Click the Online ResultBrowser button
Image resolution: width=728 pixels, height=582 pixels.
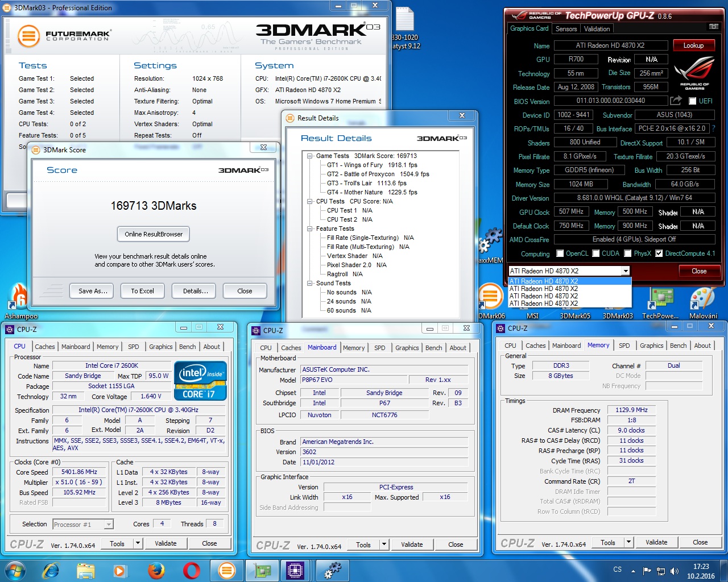154,234
